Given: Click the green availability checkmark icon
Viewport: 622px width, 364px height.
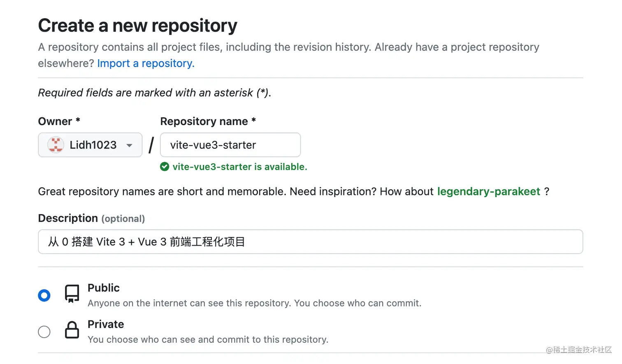Looking at the screenshot, I should pos(165,167).
